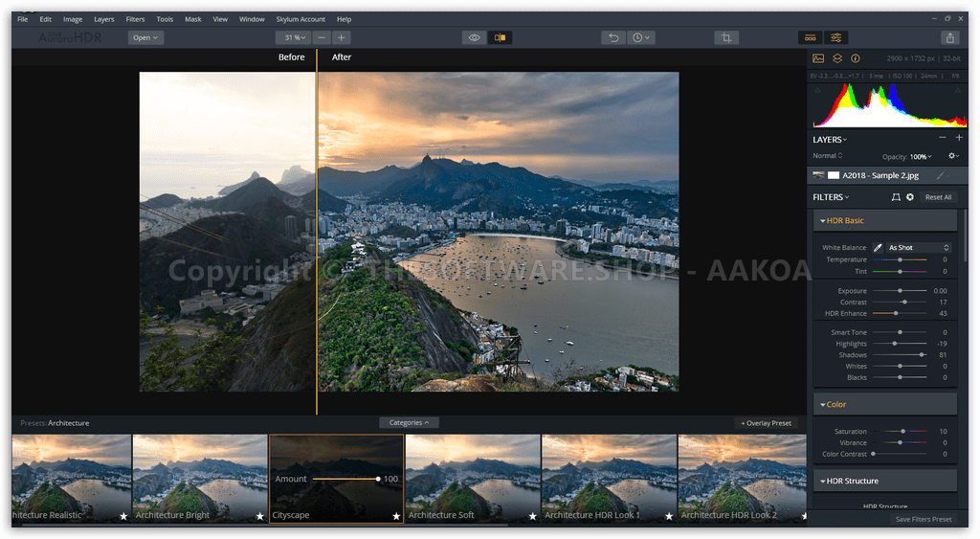Click the undo arrow icon

(613, 37)
